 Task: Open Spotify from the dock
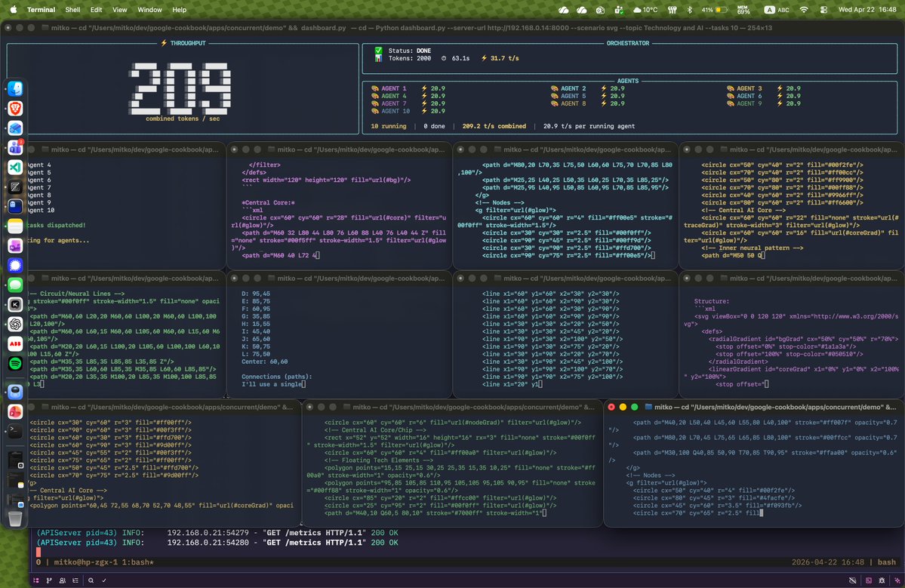coord(16,364)
